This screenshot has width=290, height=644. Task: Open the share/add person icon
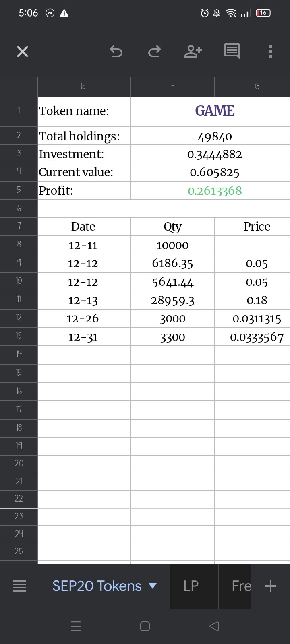pos(193,51)
